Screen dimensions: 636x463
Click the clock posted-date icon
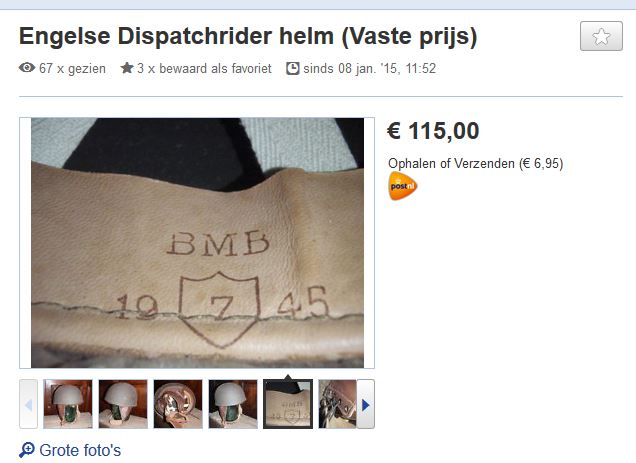point(292,68)
